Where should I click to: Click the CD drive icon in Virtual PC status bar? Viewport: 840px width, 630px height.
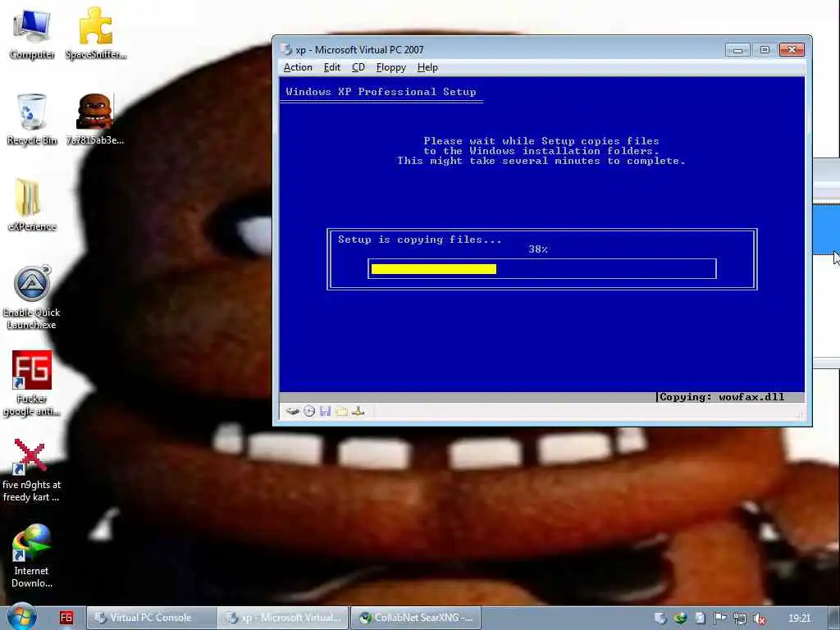pyautogui.click(x=309, y=412)
